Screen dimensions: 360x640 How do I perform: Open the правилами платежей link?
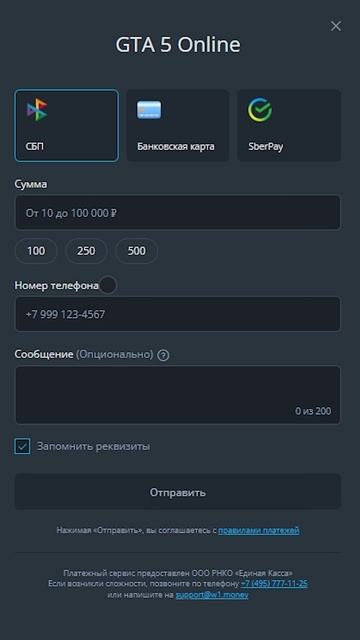click(x=259, y=530)
